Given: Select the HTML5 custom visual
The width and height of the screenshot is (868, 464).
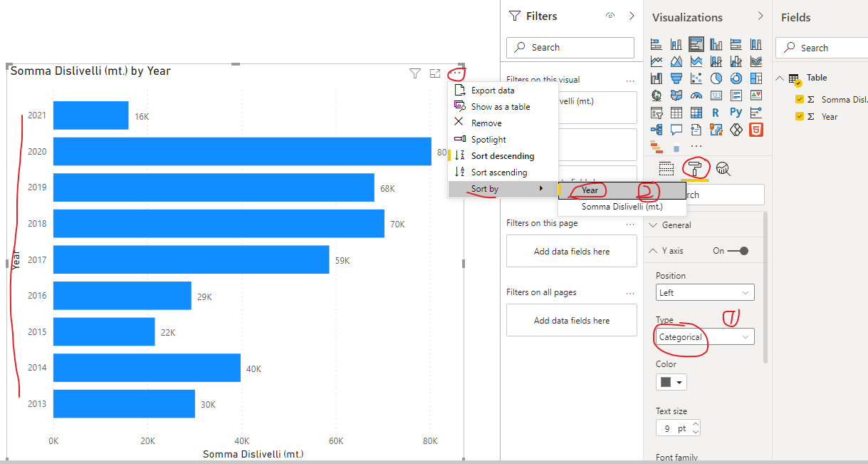Looking at the screenshot, I should [x=756, y=129].
